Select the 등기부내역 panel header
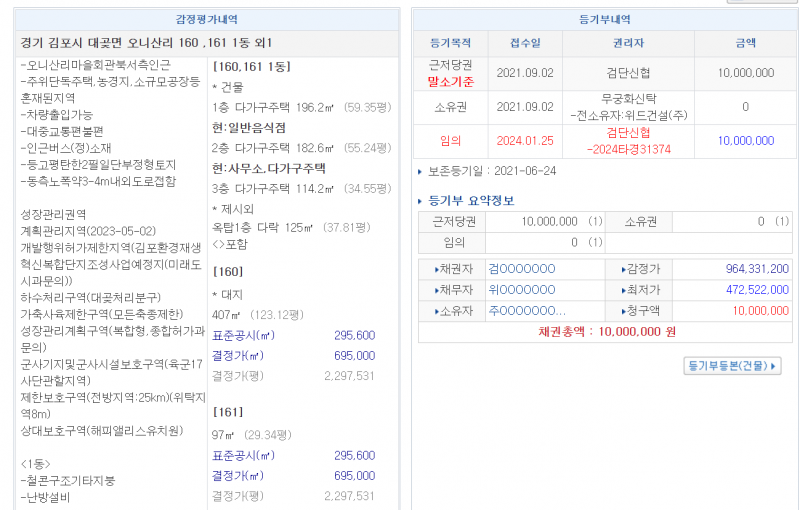The height and width of the screenshot is (510, 800). tap(604, 19)
